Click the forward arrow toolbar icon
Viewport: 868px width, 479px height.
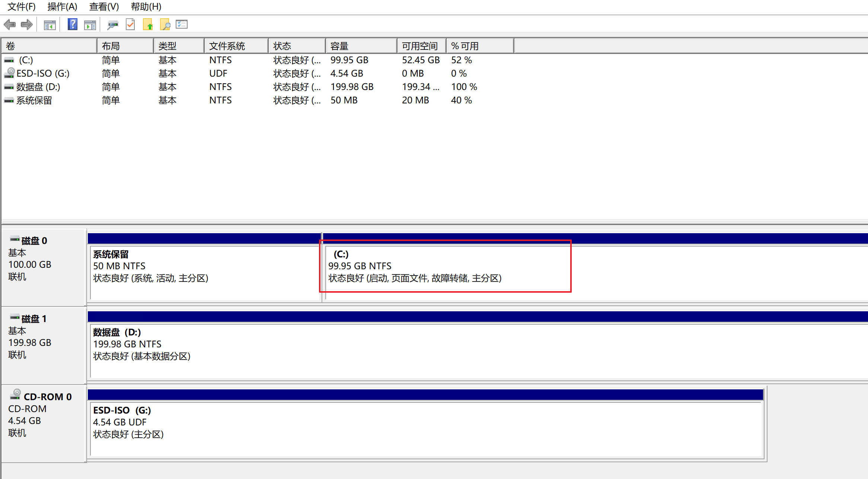point(27,25)
